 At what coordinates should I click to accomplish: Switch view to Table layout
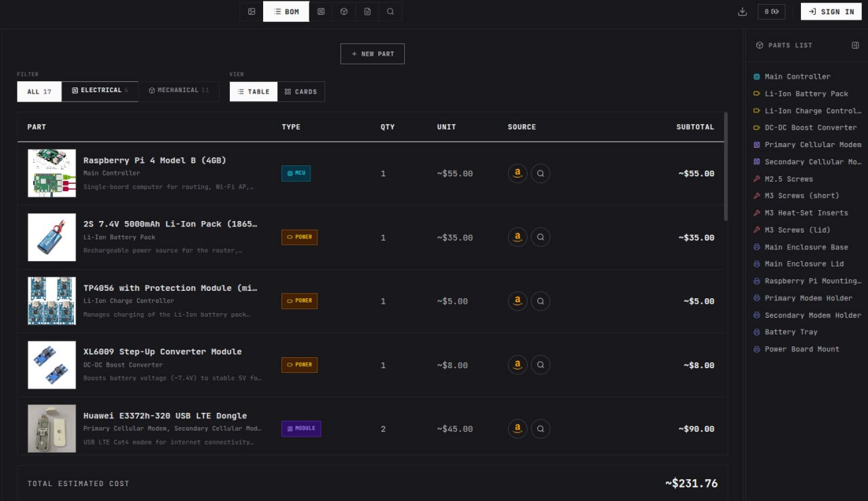coord(254,92)
